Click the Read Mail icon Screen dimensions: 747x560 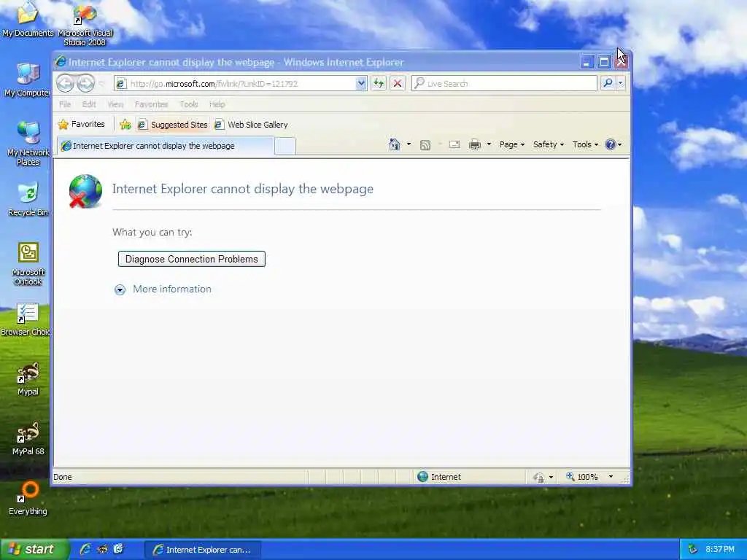coord(454,144)
